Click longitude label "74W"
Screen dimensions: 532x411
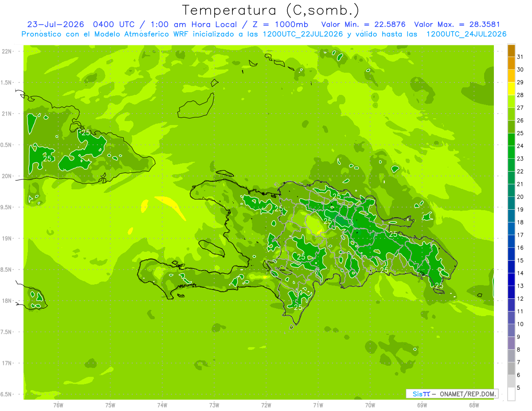(x=162, y=405)
